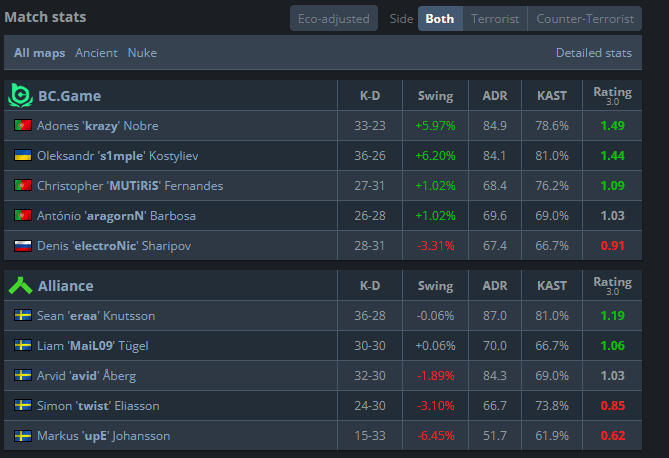Switch side filter to Terrorist
The width and height of the screenshot is (669, 458).
click(x=495, y=18)
